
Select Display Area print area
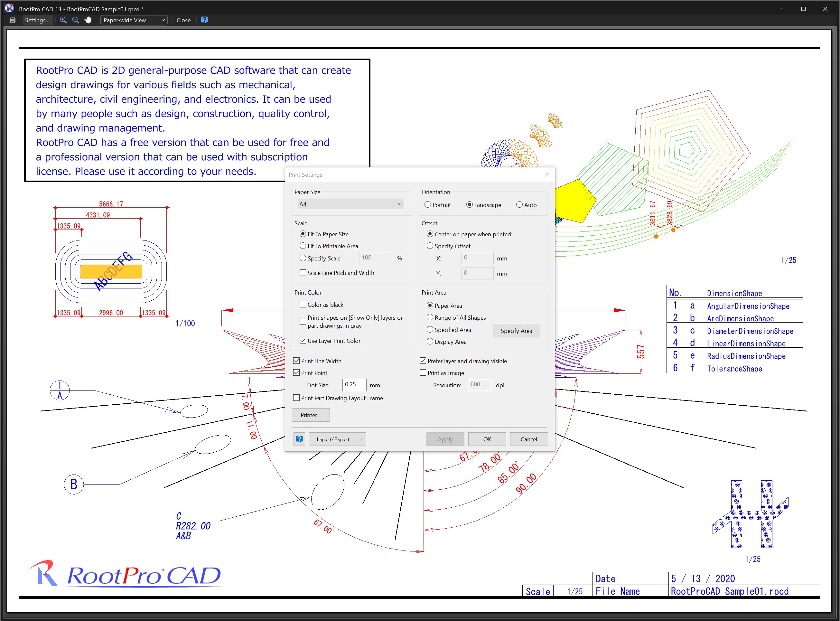coord(446,342)
